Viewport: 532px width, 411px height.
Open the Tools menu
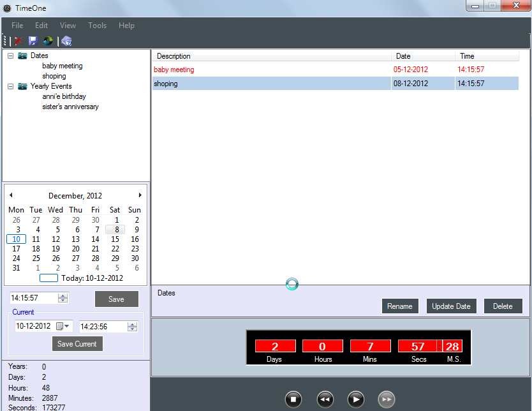[97, 26]
